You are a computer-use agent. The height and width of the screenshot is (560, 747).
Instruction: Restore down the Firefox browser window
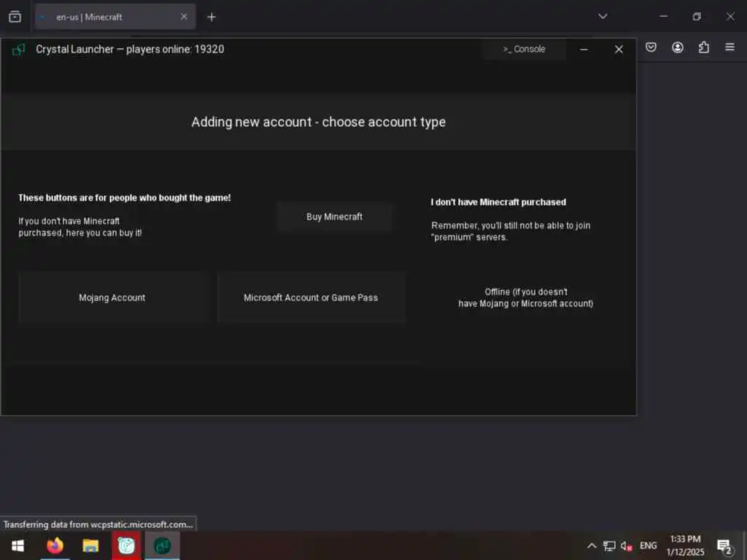697,17
